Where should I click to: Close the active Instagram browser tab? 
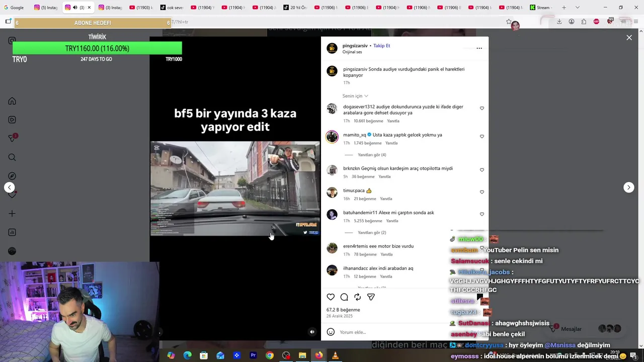tap(89, 8)
